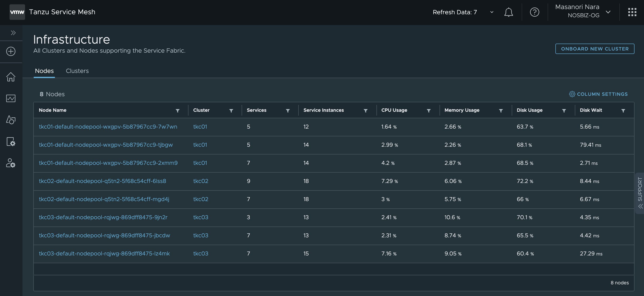This screenshot has width=644, height=296.
Task: Open the apps grid switcher icon
Action: (x=632, y=12)
